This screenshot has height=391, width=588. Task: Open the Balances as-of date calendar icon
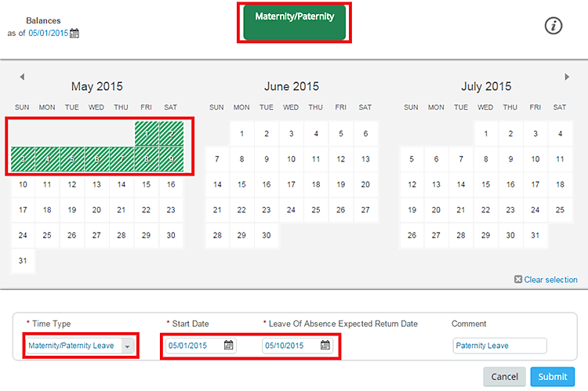click(74, 34)
